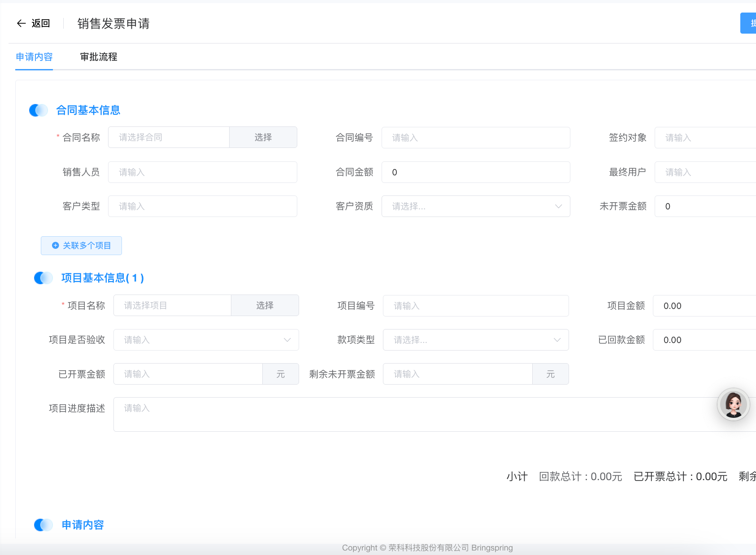
Task: Expand the 款项类型 dropdown
Action: (x=475, y=340)
